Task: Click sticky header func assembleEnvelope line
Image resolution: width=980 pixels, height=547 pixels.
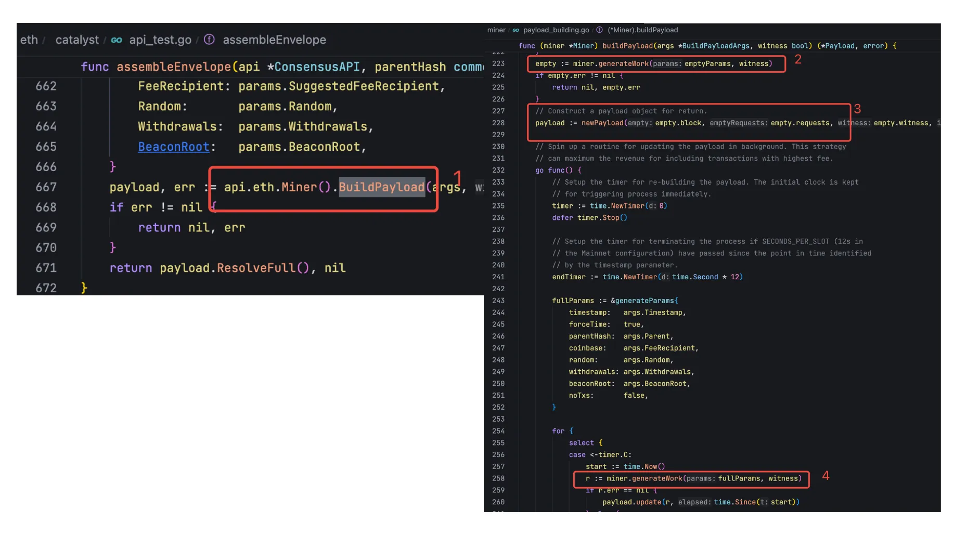Action: (x=281, y=67)
